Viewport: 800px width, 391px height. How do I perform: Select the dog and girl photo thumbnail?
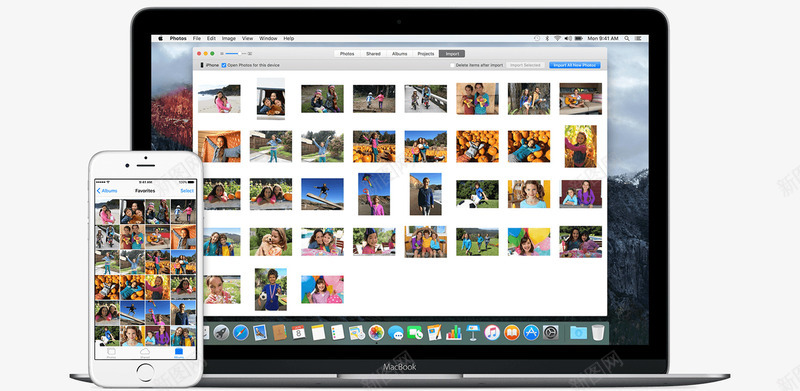point(271,241)
